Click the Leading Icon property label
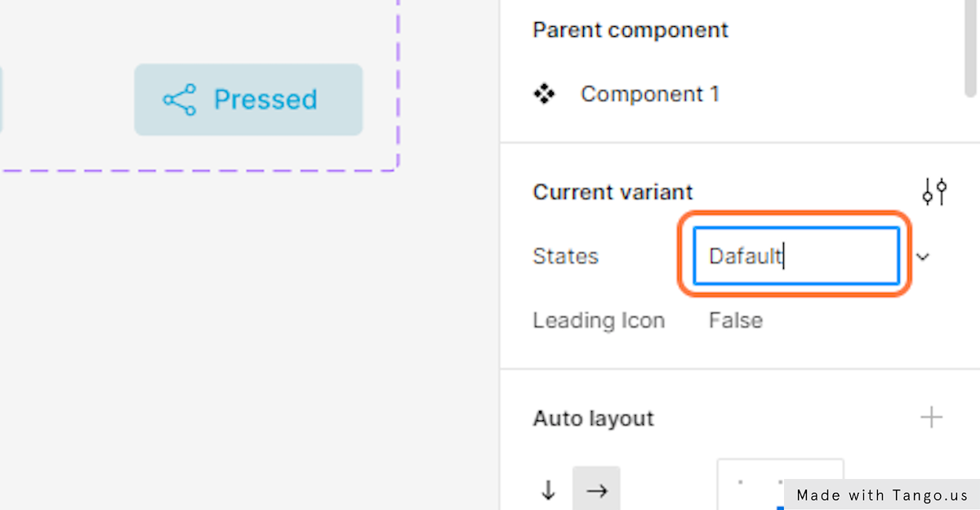The height and width of the screenshot is (510, 980). coord(599,320)
